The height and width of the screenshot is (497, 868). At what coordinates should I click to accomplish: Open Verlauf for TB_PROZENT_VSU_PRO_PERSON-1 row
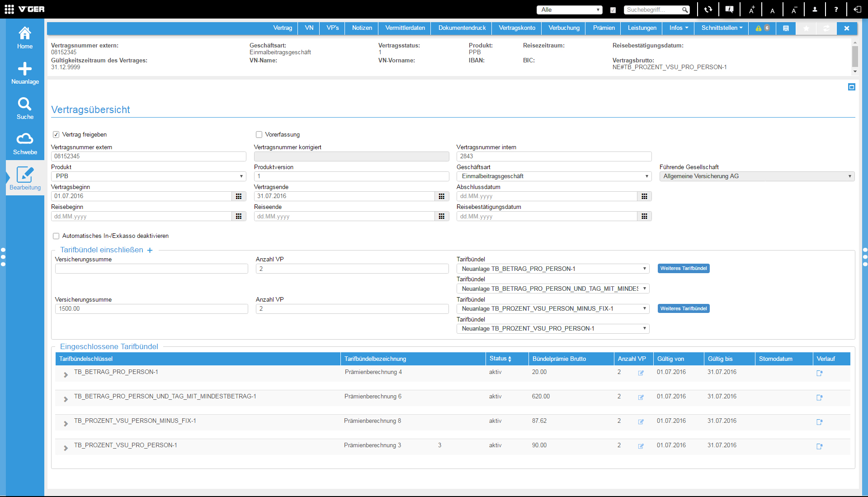pyautogui.click(x=819, y=446)
